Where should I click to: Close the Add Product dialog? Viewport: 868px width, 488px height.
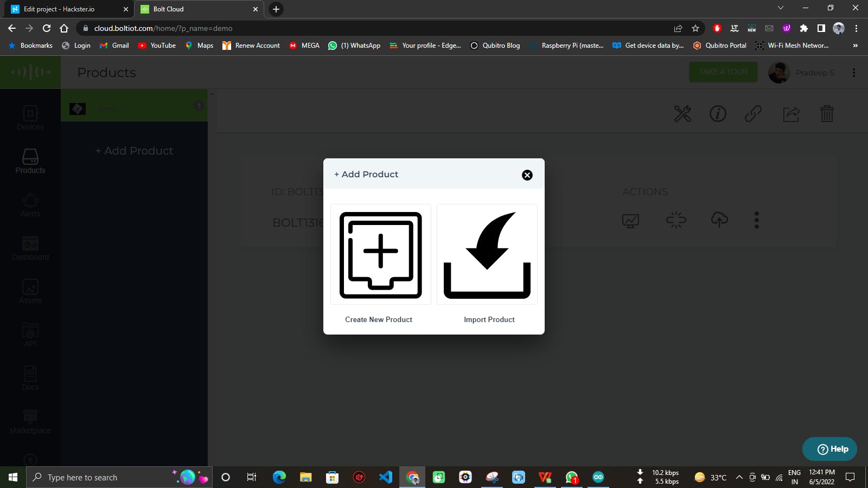tap(527, 175)
